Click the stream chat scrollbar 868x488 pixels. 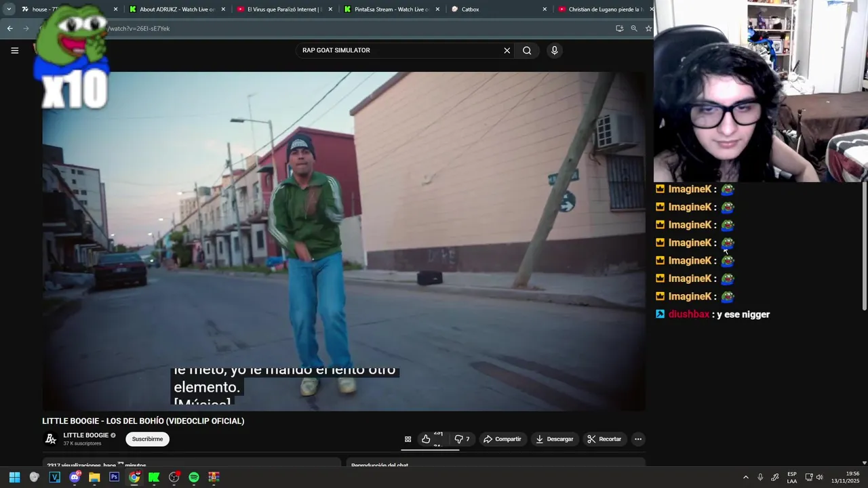(864, 247)
